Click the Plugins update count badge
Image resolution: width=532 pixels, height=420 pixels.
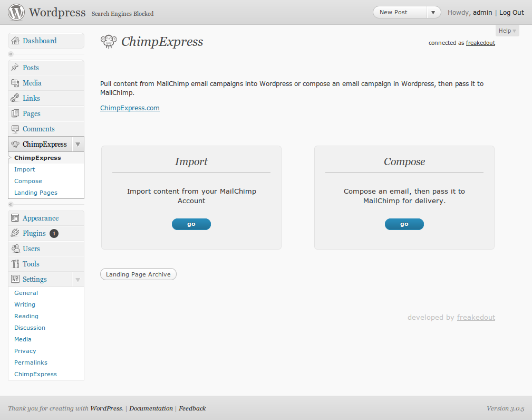click(x=54, y=234)
